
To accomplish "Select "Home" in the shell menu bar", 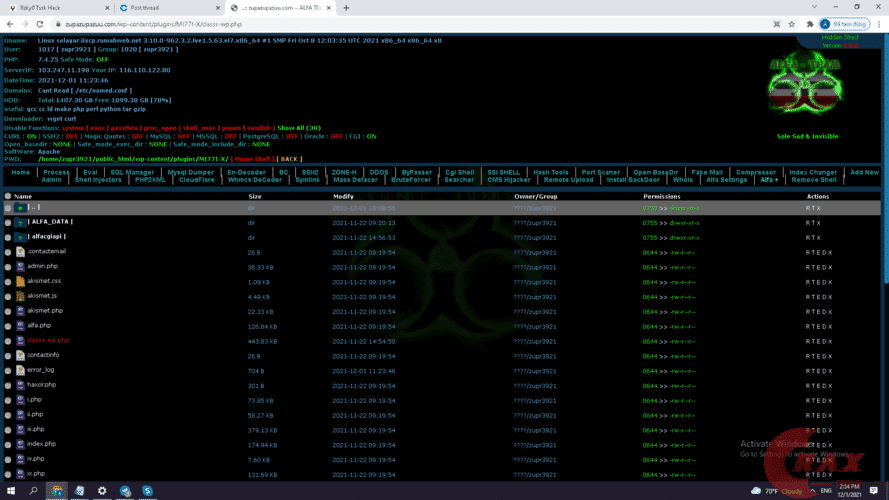I will pos(21,172).
